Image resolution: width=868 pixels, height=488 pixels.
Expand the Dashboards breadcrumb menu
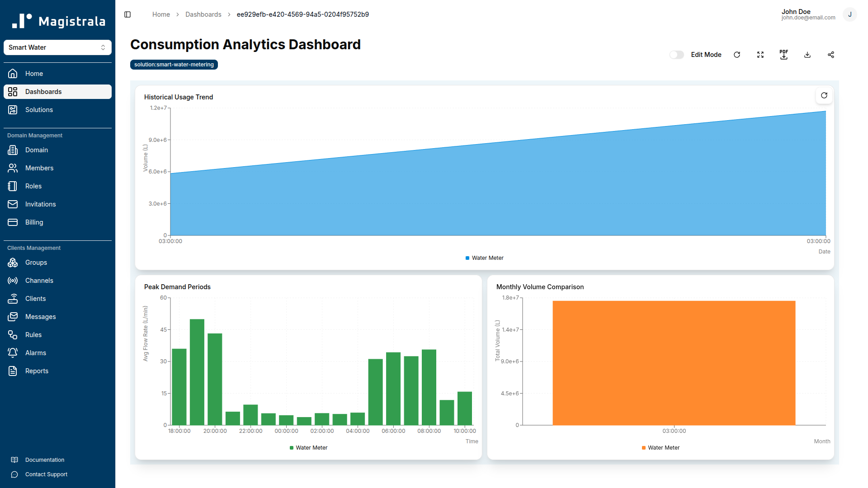click(203, 14)
